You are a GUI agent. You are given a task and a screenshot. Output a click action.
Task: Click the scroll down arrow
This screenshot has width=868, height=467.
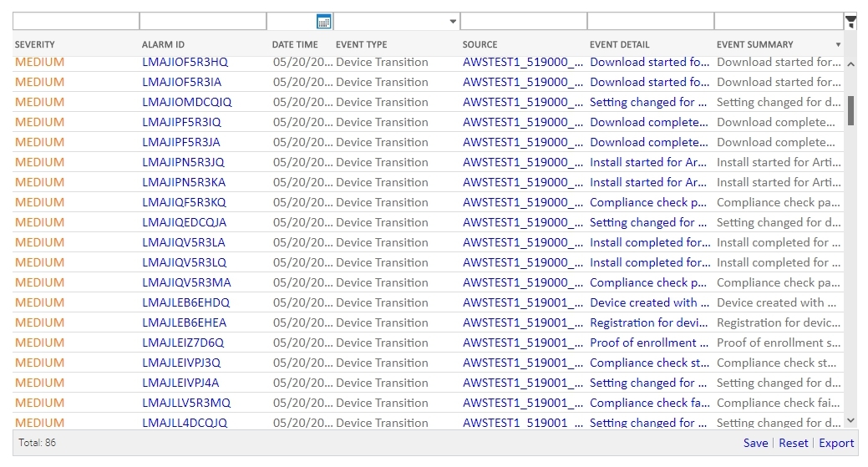coord(850,421)
